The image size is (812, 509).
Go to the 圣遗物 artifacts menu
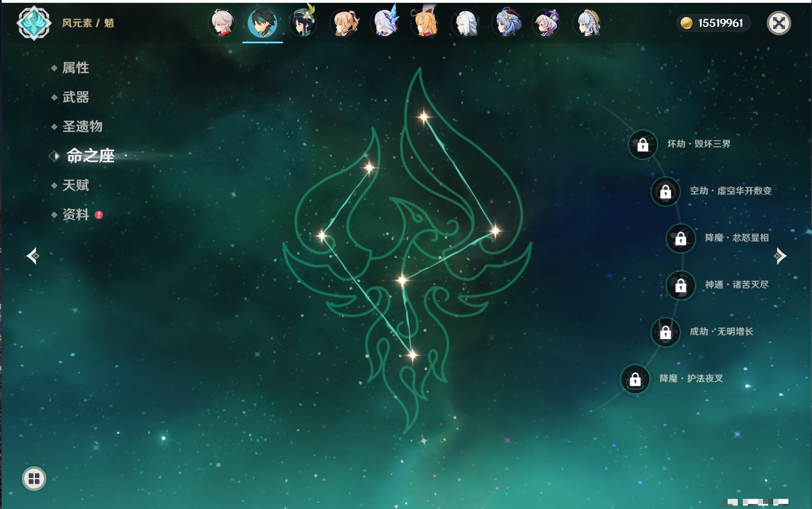[82, 127]
